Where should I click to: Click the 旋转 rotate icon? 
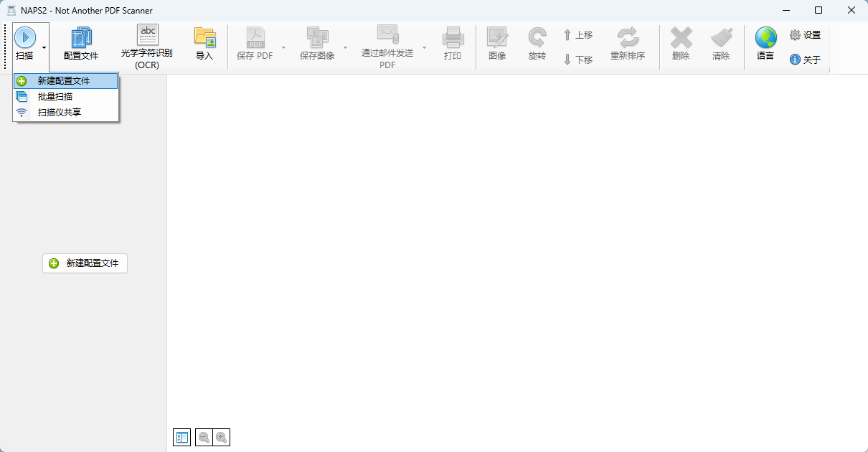[537, 37]
